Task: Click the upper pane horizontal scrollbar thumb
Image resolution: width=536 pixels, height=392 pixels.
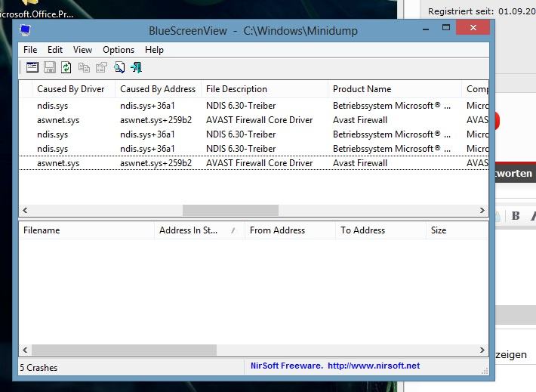Action: (x=230, y=211)
